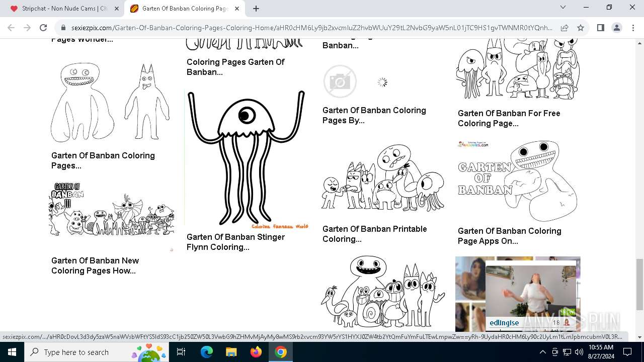Close the Stripchat tab
Image resolution: width=644 pixels, height=362 pixels.
pos(116,9)
